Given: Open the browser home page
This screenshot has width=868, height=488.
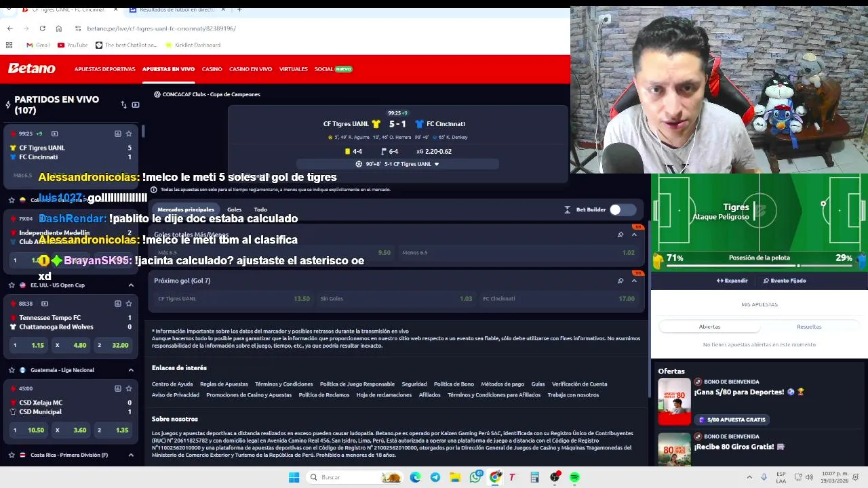Looking at the screenshot, I should 58,28.
